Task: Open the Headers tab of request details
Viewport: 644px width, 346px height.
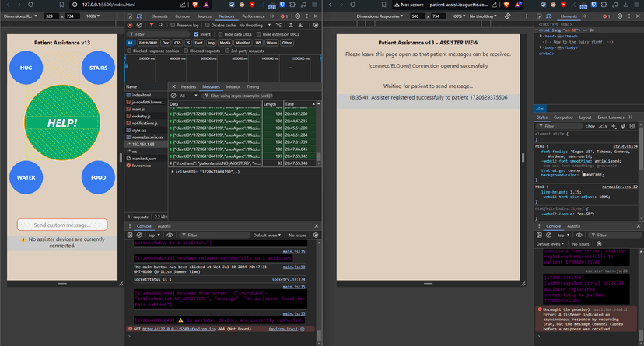Action: pyautogui.click(x=188, y=86)
